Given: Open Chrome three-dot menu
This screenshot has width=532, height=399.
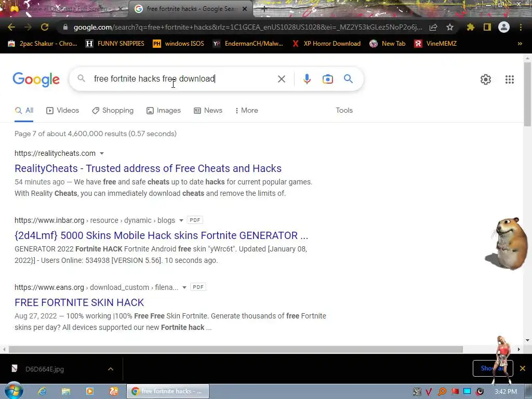Looking at the screenshot, I should (521, 27).
